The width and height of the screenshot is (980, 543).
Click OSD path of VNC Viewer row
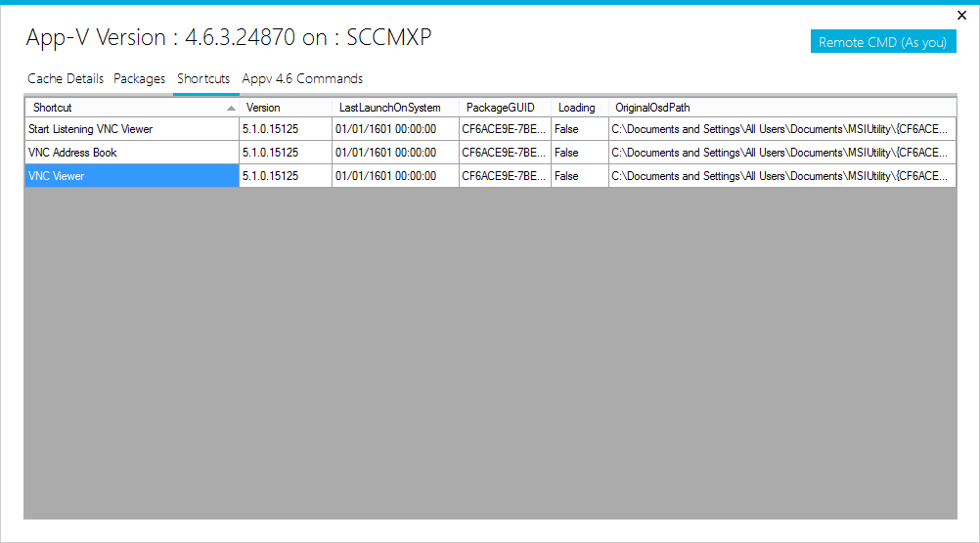coord(782,176)
